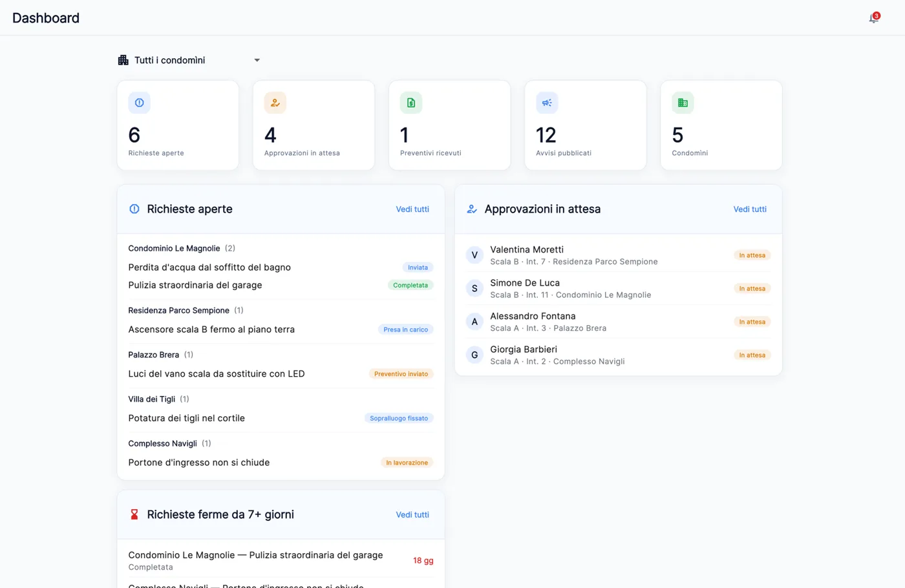Open request Potatura dei tigli nel cortile
The image size is (905, 588).
(x=281, y=418)
